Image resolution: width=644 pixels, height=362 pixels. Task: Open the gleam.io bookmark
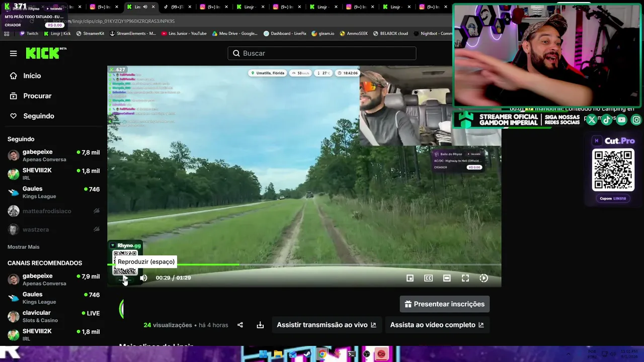pos(323,34)
